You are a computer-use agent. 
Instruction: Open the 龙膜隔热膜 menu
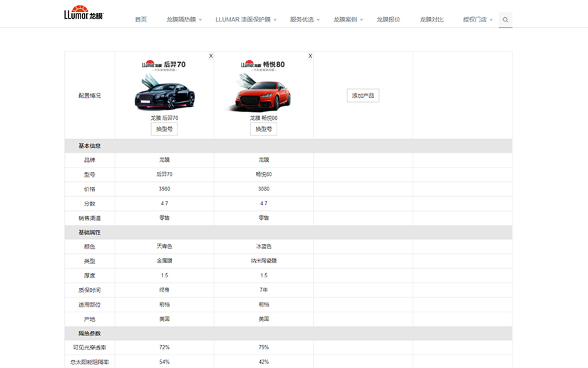(181, 19)
